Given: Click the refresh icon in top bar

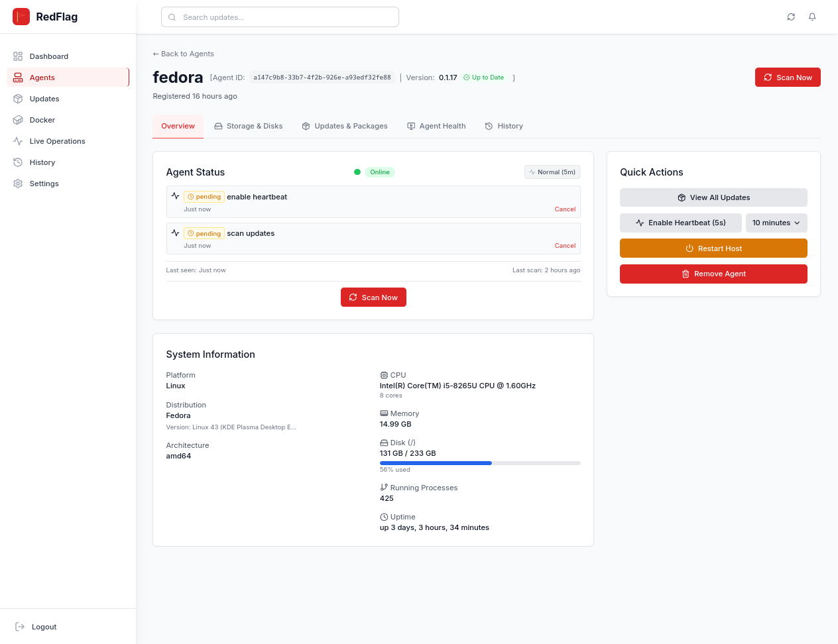Looking at the screenshot, I should click(791, 17).
